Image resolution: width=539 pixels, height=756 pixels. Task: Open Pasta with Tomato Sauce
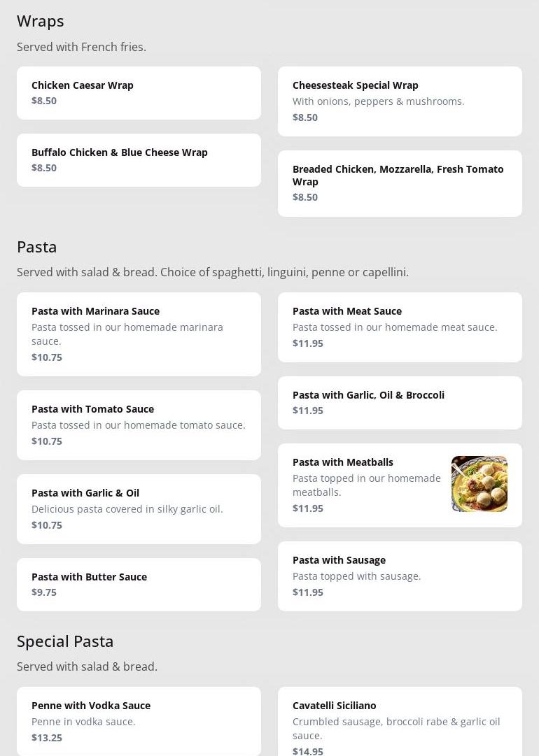139,425
